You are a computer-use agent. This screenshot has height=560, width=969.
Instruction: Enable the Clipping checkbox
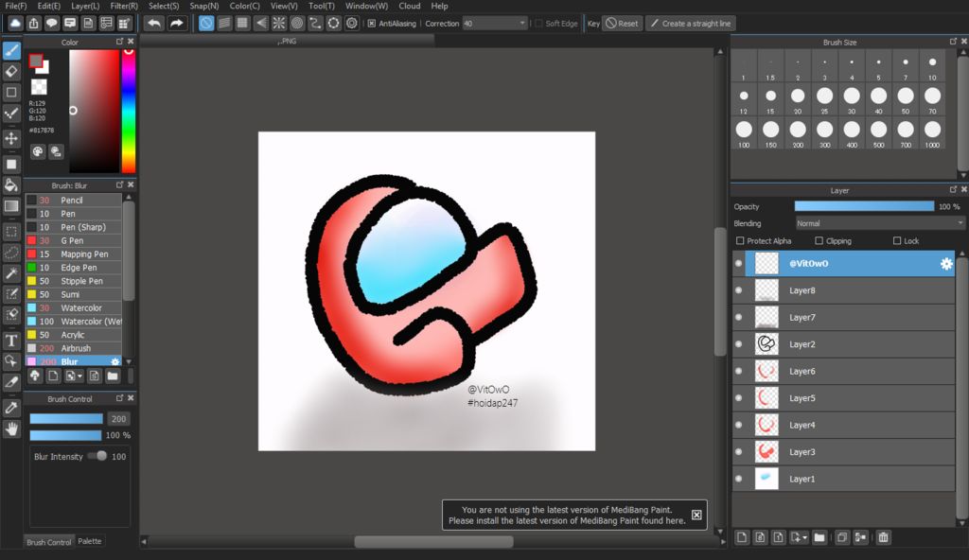(819, 241)
